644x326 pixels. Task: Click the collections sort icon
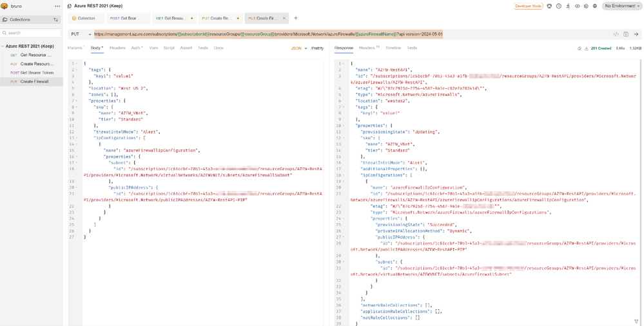55,20
